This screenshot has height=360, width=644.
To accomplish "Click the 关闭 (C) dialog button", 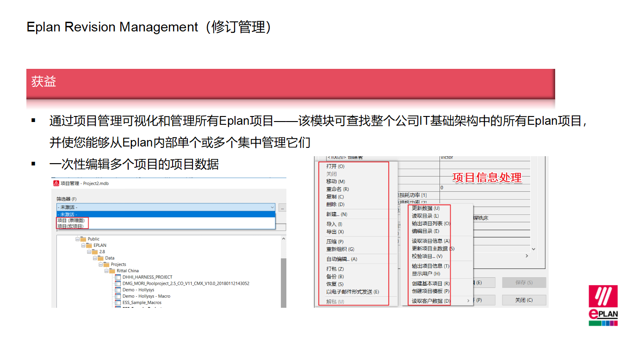I will [524, 300].
